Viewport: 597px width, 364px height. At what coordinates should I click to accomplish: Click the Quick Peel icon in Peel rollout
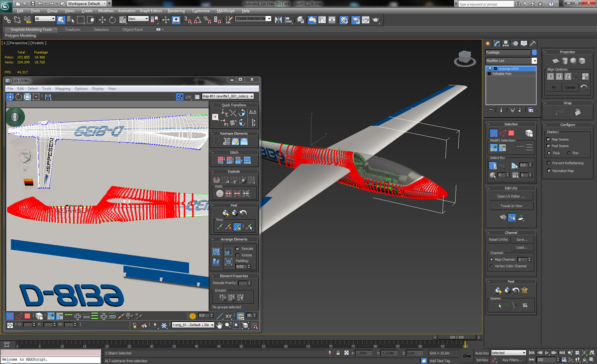pos(498,290)
